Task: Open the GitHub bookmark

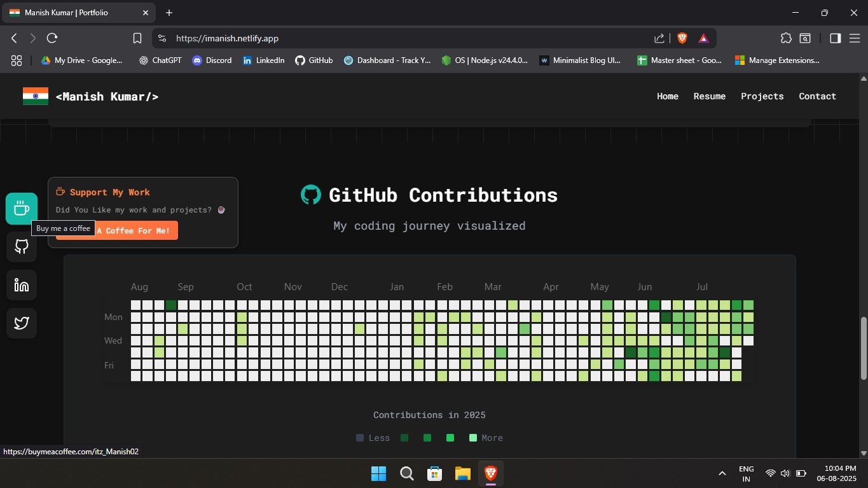Action: coord(313,60)
